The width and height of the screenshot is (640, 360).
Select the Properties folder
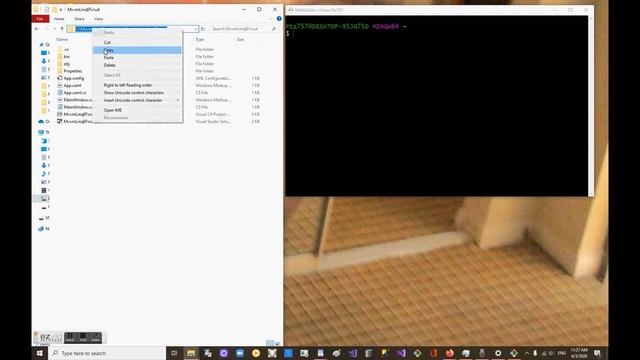tap(73, 71)
